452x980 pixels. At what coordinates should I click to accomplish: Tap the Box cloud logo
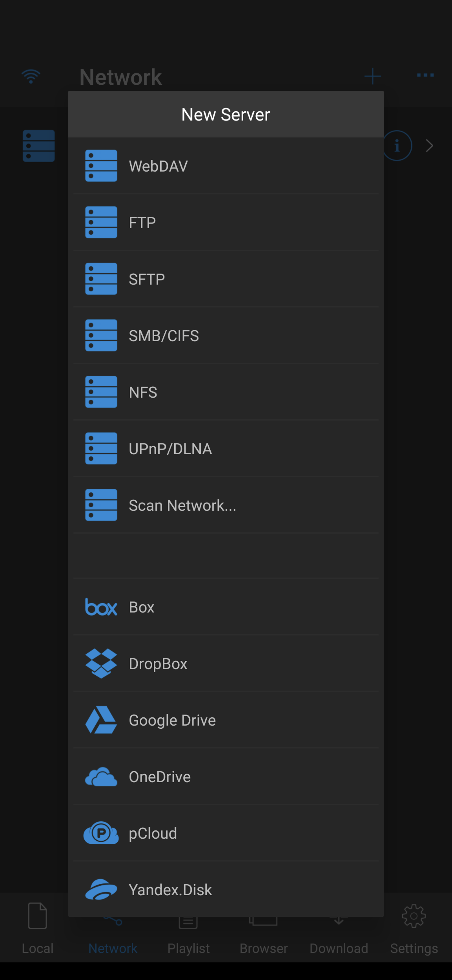tap(101, 607)
